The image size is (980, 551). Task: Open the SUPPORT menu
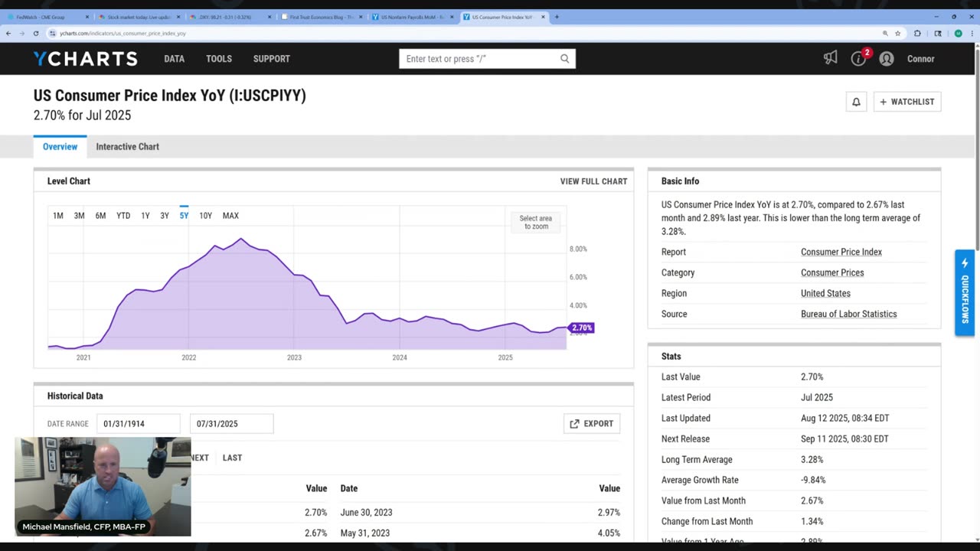(x=272, y=59)
